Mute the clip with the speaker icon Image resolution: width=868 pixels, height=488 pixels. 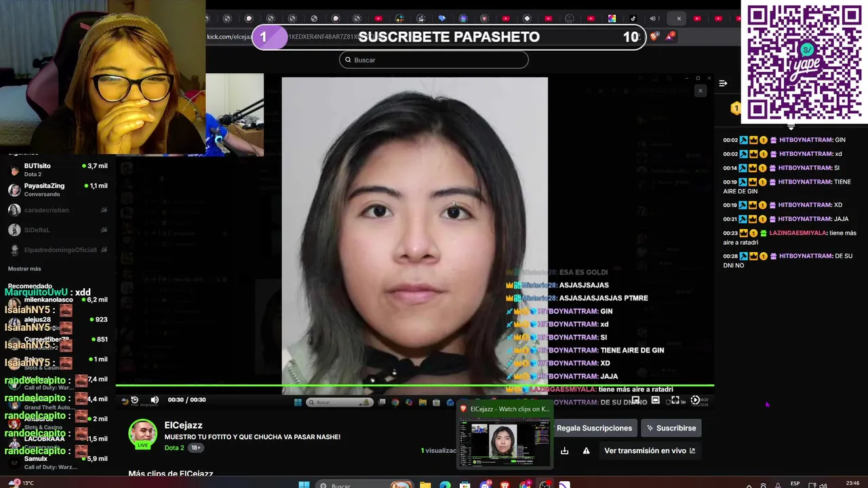155,400
